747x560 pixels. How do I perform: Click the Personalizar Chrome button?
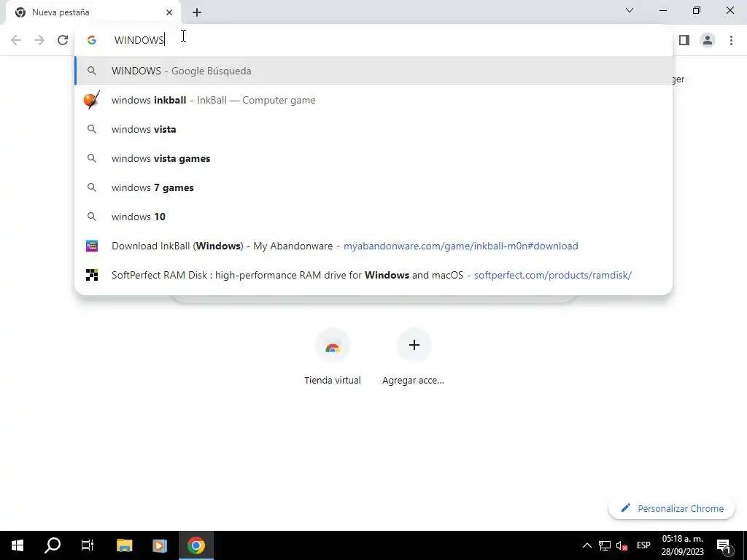[x=672, y=508]
